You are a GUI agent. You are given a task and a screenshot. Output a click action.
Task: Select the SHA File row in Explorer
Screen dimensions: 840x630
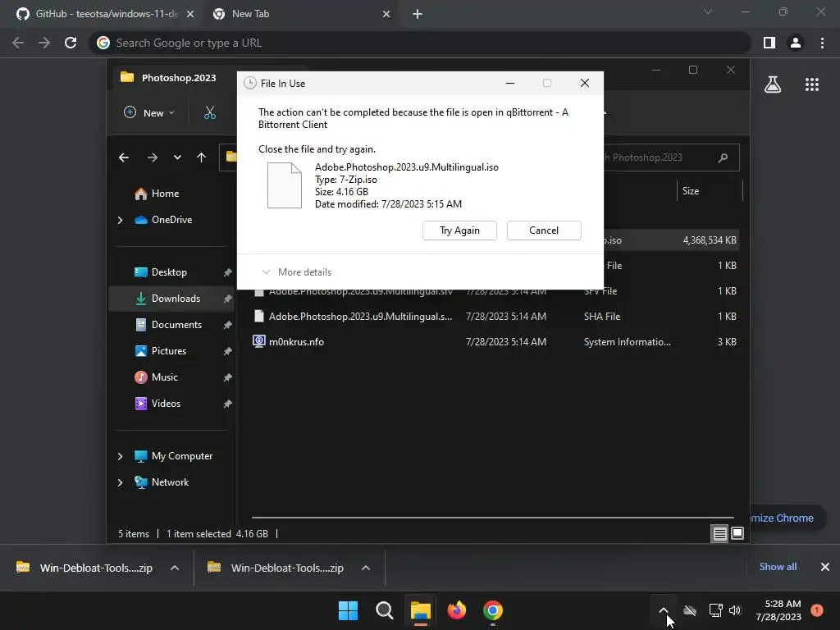point(495,317)
